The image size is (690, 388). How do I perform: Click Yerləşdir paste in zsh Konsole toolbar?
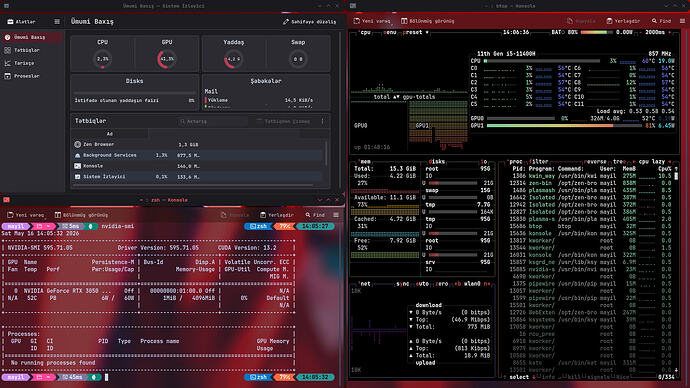[277, 215]
